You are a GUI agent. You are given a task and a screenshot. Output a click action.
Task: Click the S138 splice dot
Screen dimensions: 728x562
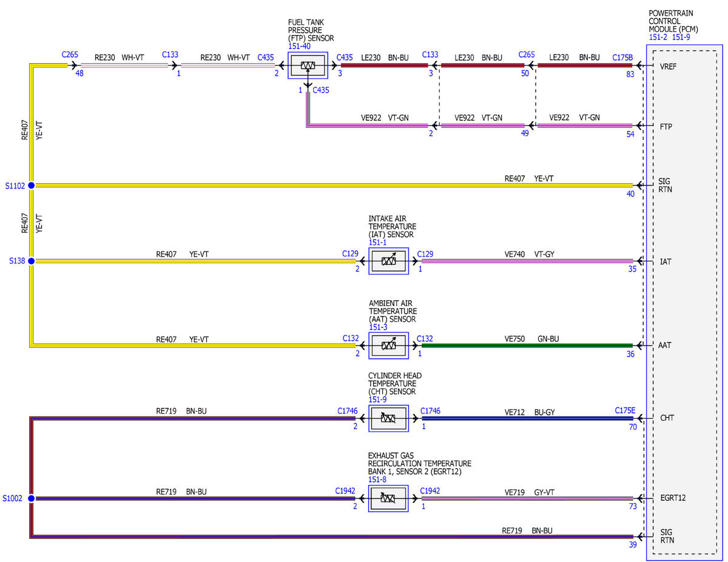[31, 261]
